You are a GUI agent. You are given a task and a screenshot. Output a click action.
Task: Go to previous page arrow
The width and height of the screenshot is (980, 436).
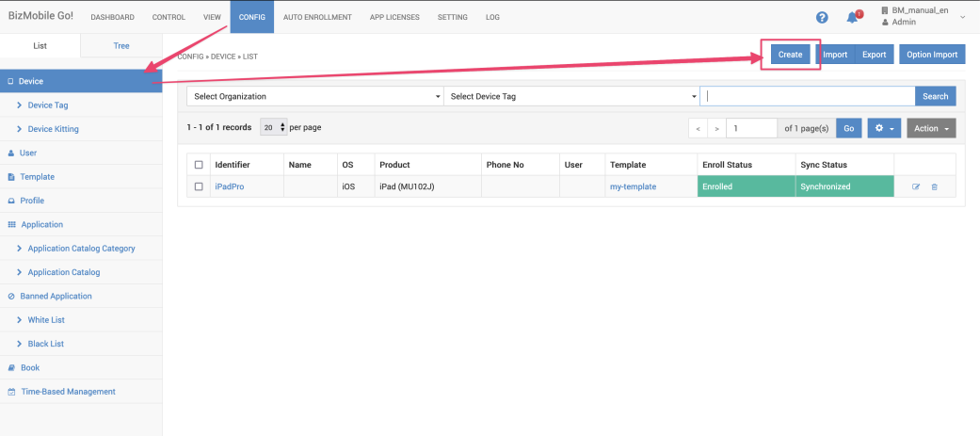point(698,128)
